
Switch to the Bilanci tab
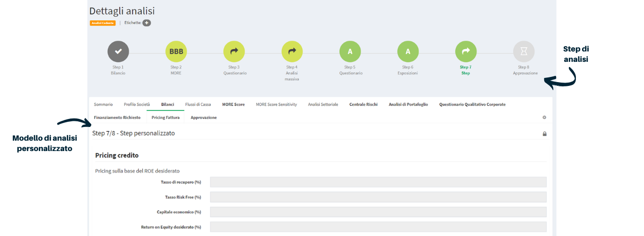pyautogui.click(x=167, y=104)
